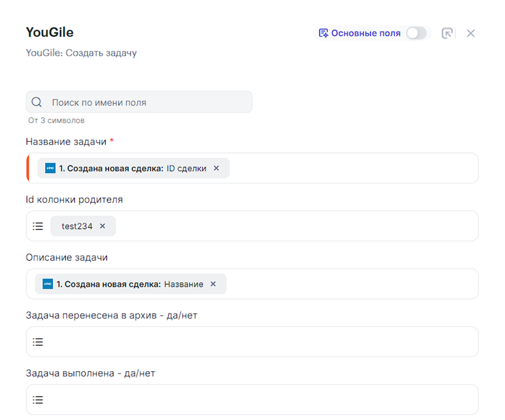Viewport: 505px width, 420px height.
Task: Open the Задача выполнена list
Action: click(38, 400)
